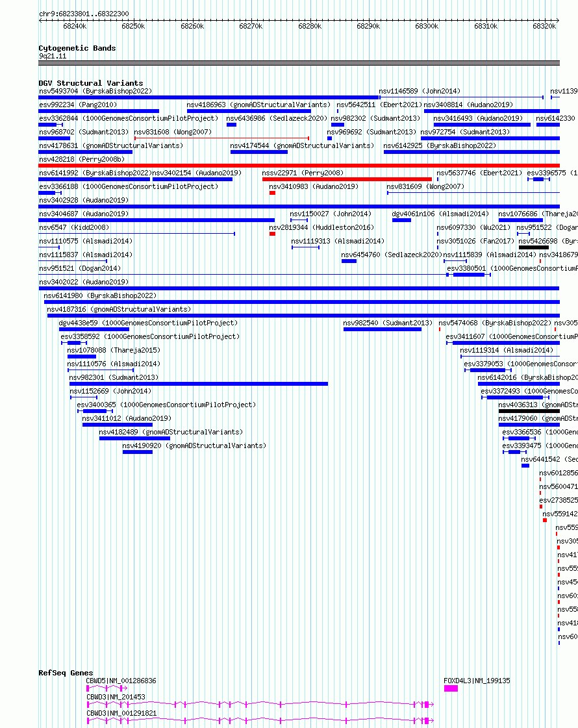Select the red nsv428218 full-width bar
Screen dimensions: 578x728
click(299, 166)
